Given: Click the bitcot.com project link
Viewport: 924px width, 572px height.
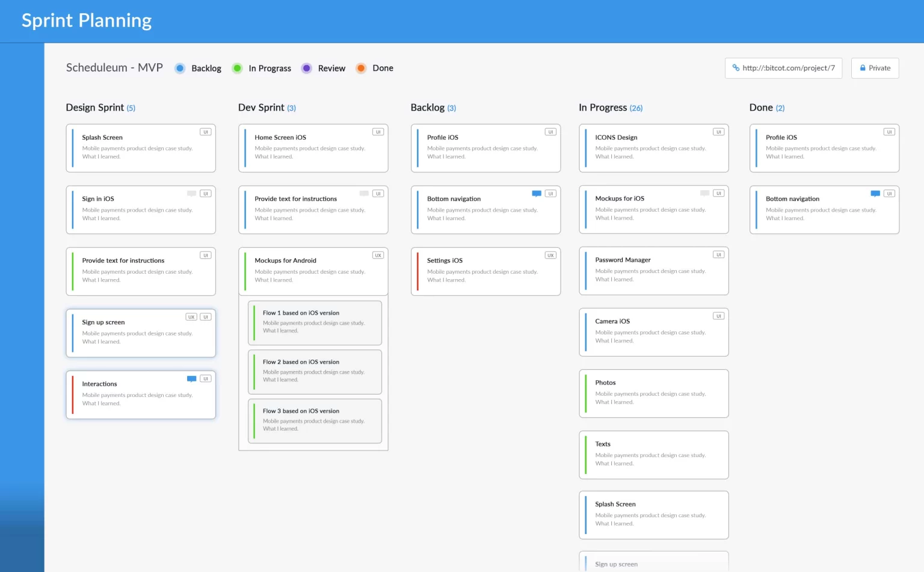Looking at the screenshot, I should [x=783, y=68].
